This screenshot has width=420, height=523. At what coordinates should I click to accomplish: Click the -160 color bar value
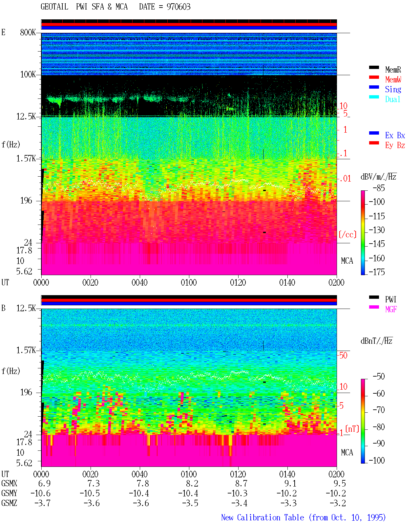[377, 258]
